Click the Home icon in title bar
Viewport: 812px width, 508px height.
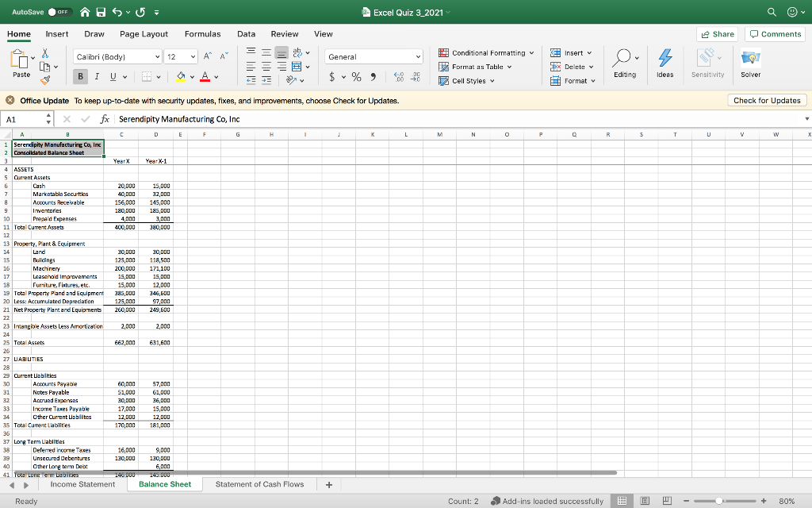(x=86, y=12)
